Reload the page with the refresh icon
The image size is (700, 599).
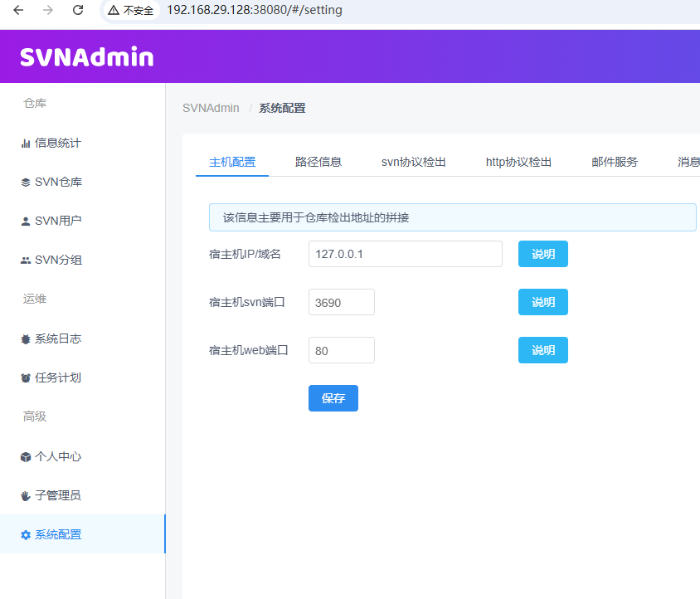[x=78, y=10]
